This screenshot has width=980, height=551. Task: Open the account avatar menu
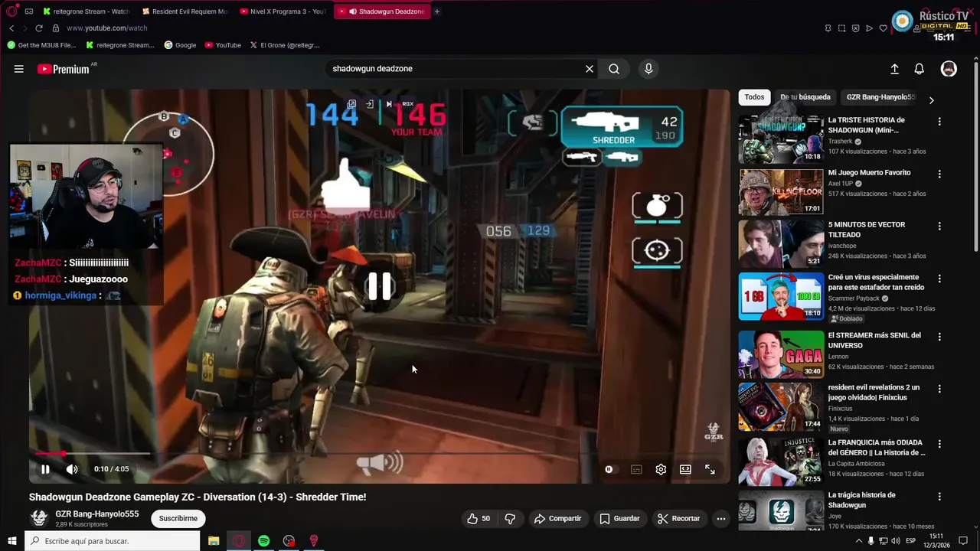click(x=949, y=69)
